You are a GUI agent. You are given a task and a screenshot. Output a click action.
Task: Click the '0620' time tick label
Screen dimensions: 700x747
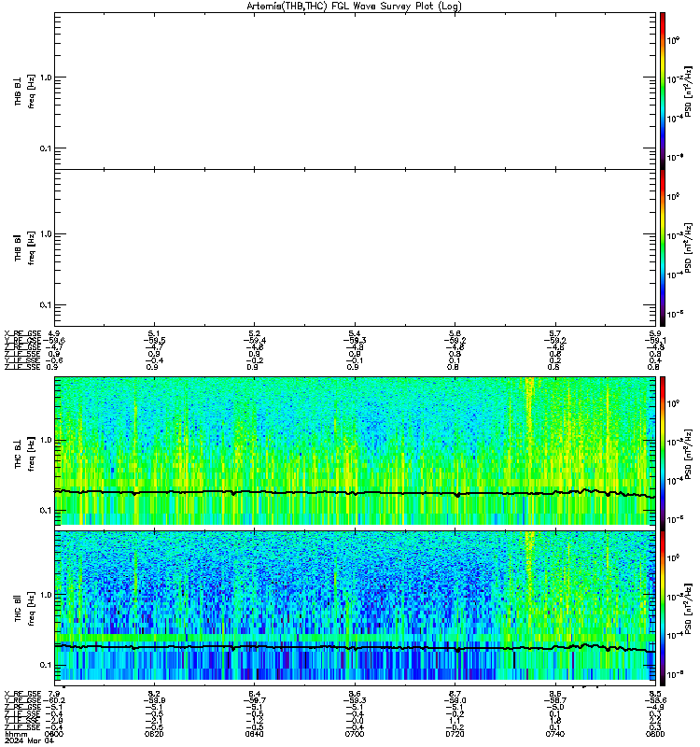[154, 734]
